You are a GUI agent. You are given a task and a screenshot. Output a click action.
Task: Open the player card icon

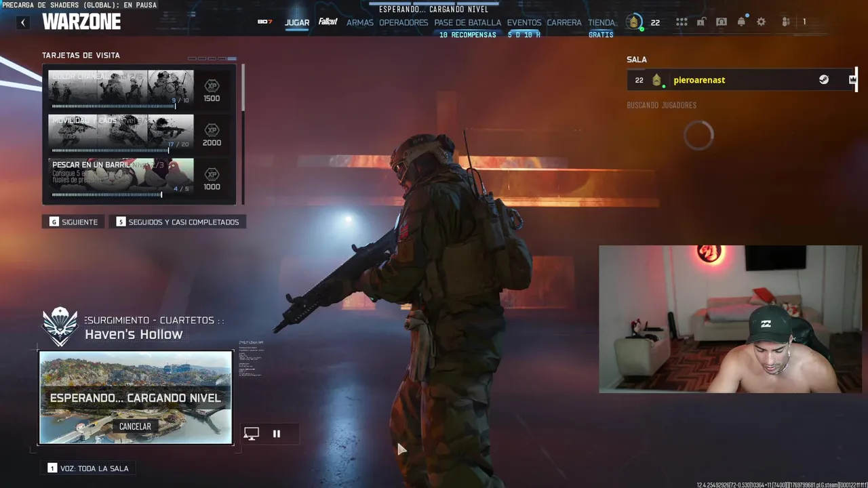[722, 22]
